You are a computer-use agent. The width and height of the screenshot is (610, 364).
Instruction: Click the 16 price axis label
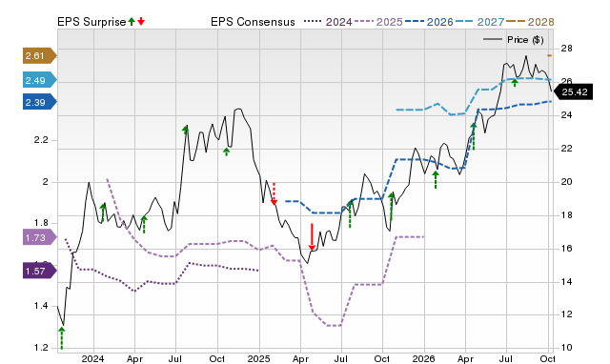pyautogui.click(x=566, y=248)
